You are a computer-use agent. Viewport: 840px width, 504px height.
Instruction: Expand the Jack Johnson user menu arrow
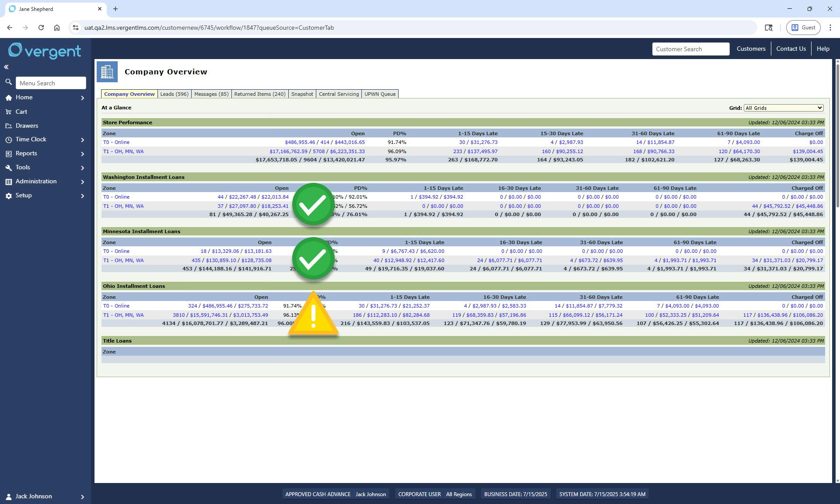(82, 497)
